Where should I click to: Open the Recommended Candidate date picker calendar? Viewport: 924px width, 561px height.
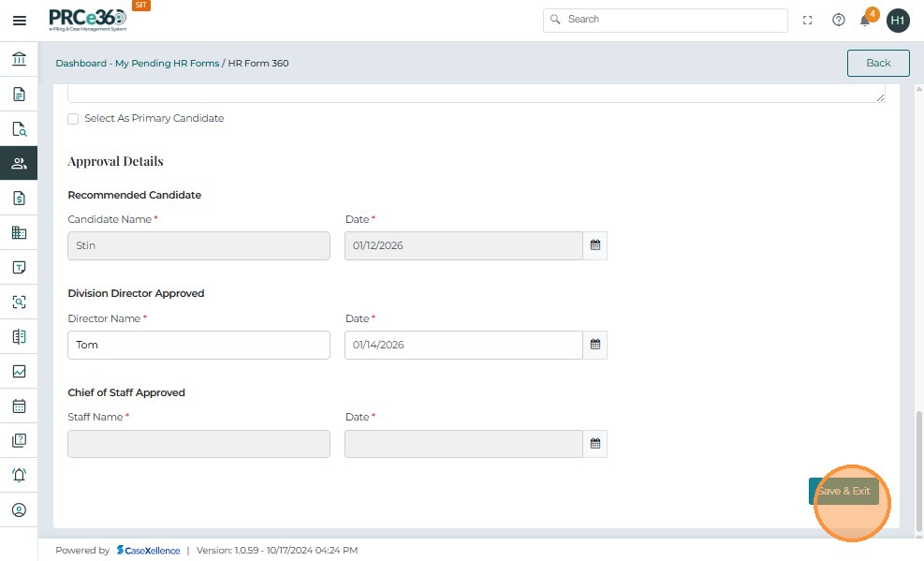click(x=594, y=245)
